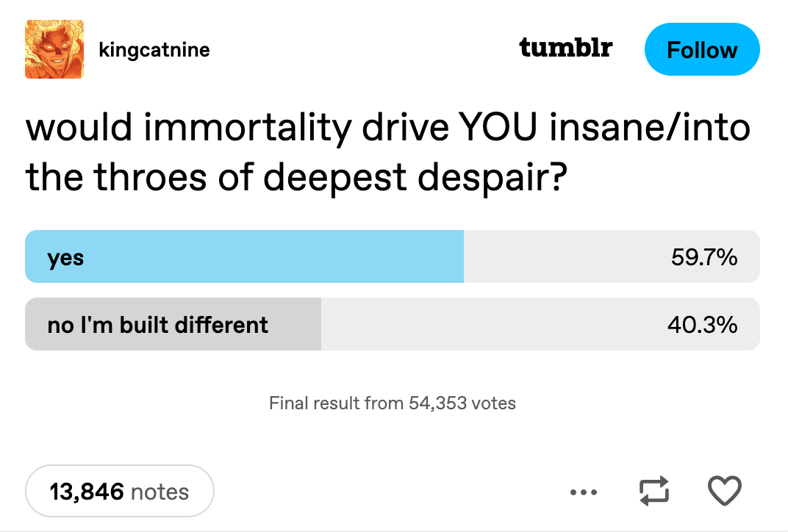Screen dimensions: 788x532
Task: Like the post with the heart icon
Action: [723, 490]
